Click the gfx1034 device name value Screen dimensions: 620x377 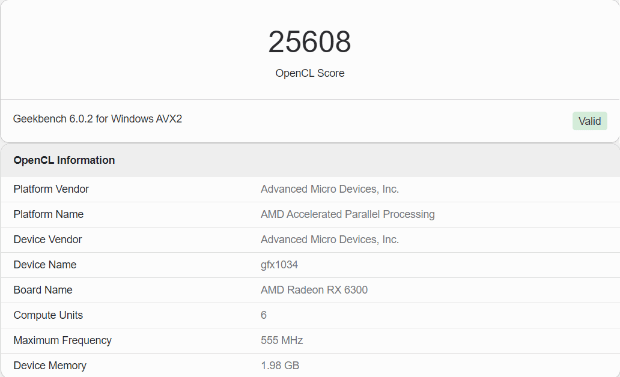point(279,265)
